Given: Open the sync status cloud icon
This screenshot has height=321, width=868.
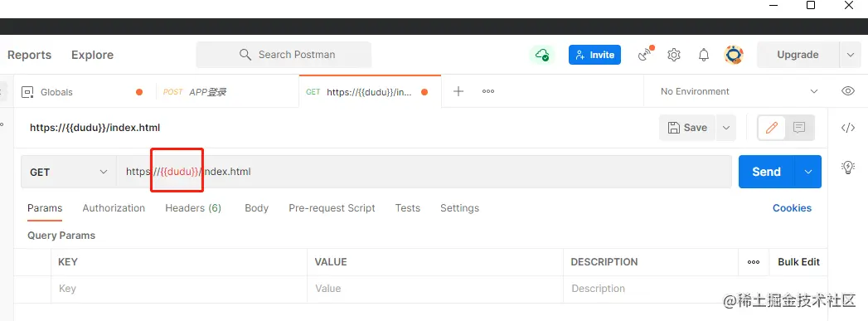Looking at the screenshot, I should (542, 55).
